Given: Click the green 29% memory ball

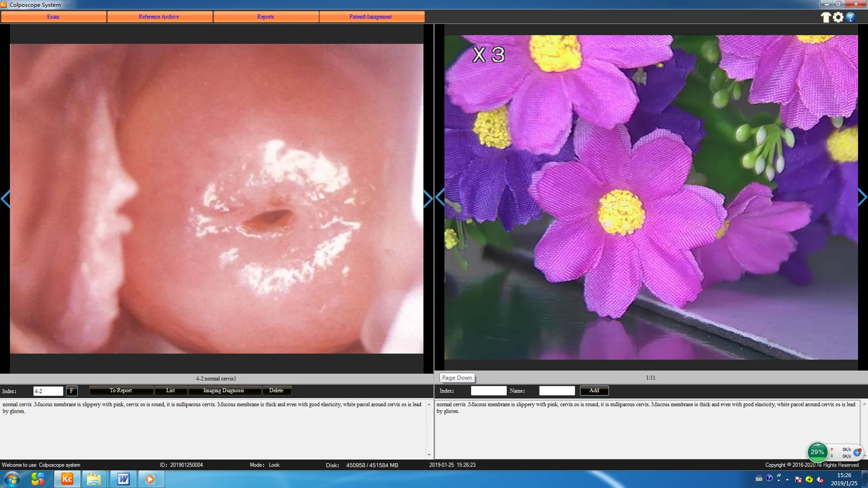Looking at the screenshot, I should tap(817, 452).
